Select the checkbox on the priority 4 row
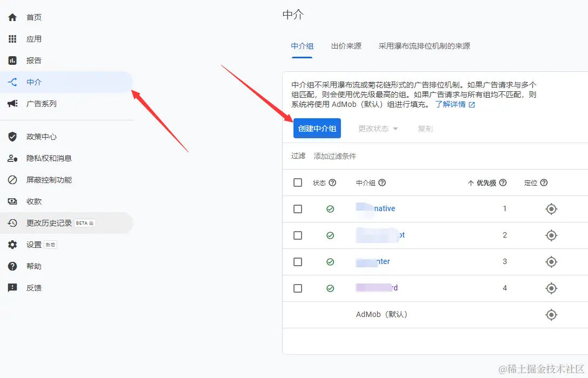 297,288
